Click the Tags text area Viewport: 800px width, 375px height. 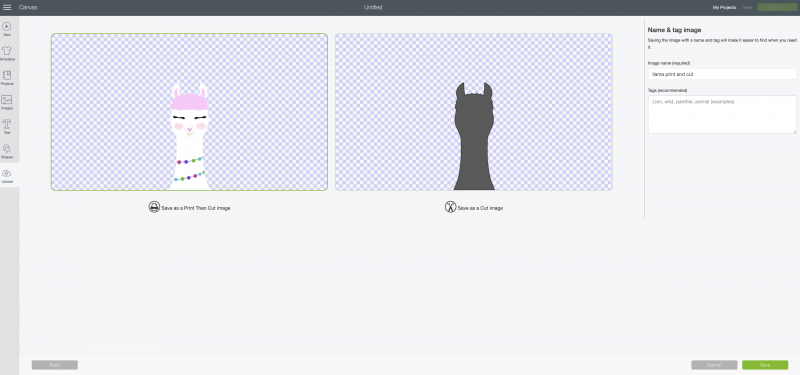coord(722,114)
